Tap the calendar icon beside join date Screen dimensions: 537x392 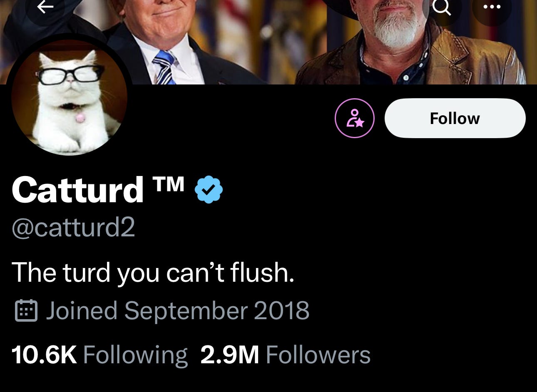pyautogui.click(x=26, y=310)
